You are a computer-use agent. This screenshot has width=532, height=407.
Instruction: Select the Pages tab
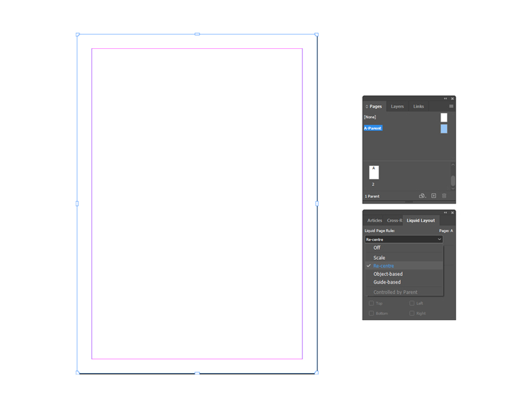pyautogui.click(x=376, y=106)
